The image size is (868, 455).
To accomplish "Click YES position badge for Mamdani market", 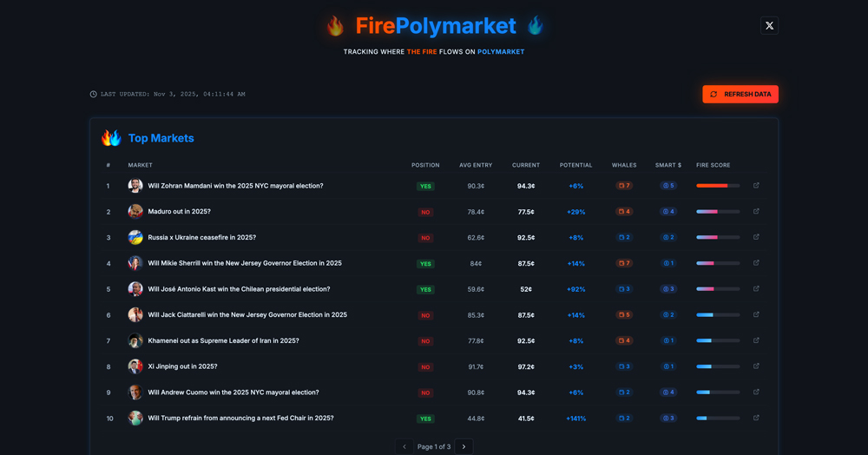I will pos(425,186).
